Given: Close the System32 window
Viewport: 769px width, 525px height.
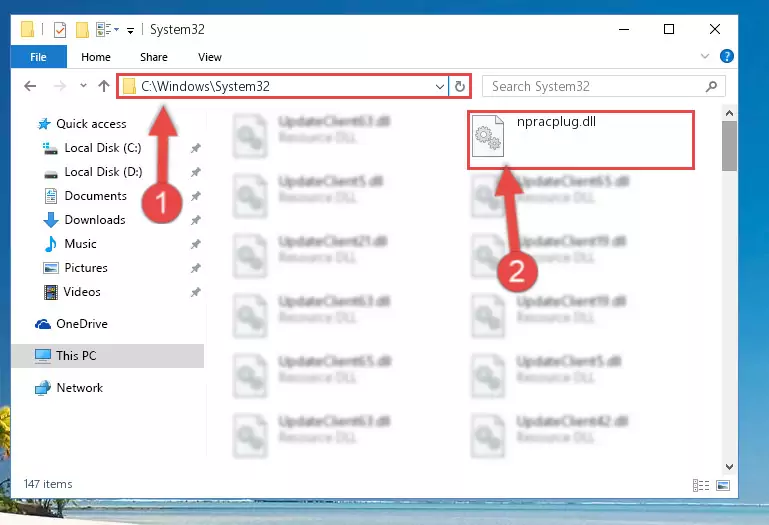Looking at the screenshot, I should tap(715, 29).
